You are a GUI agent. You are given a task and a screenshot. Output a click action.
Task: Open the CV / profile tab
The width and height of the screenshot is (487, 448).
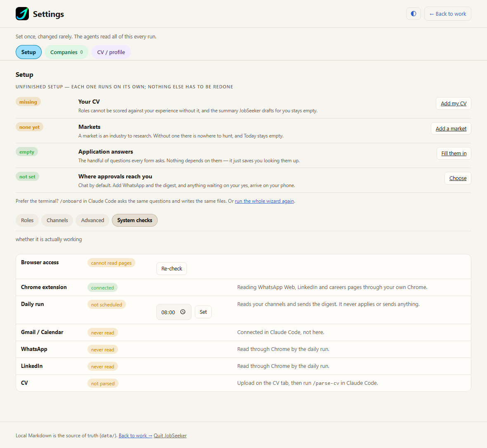coord(111,52)
